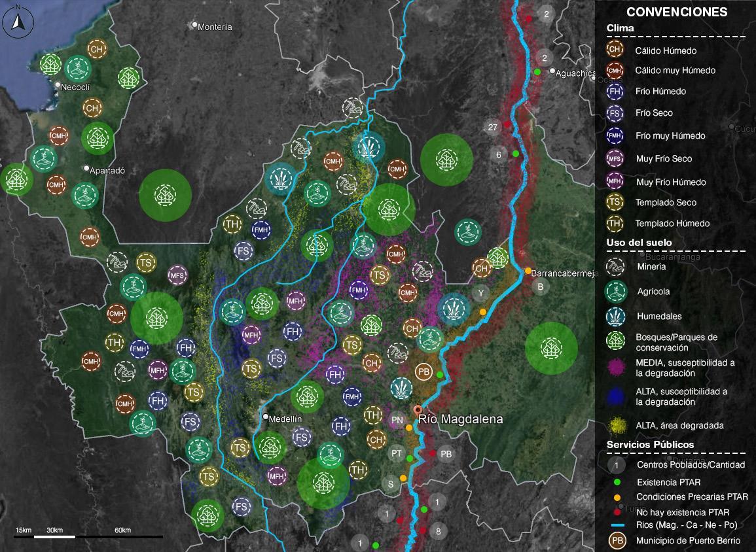Click the Servicios Públicos section heading

click(650, 445)
